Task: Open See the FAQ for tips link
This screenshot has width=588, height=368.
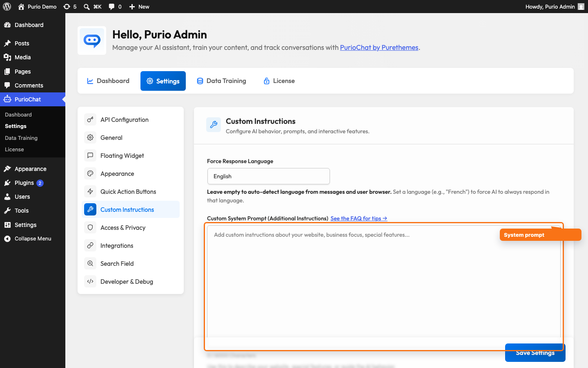Action: [x=359, y=218]
